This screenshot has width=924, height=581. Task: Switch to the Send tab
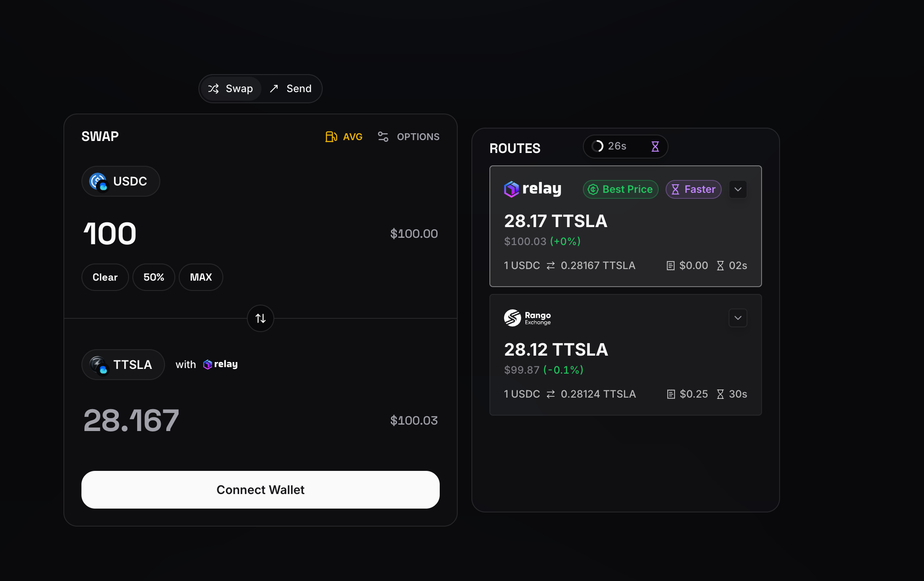click(291, 89)
